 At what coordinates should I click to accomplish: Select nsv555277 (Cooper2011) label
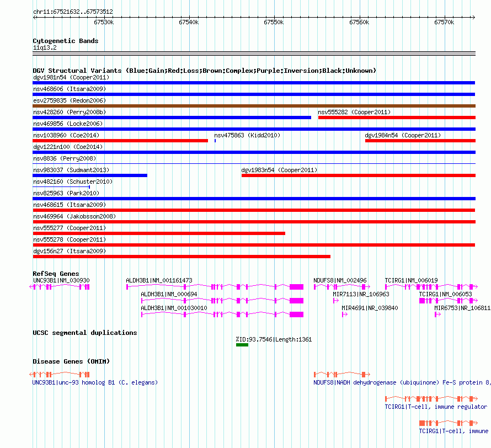tap(70, 228)
